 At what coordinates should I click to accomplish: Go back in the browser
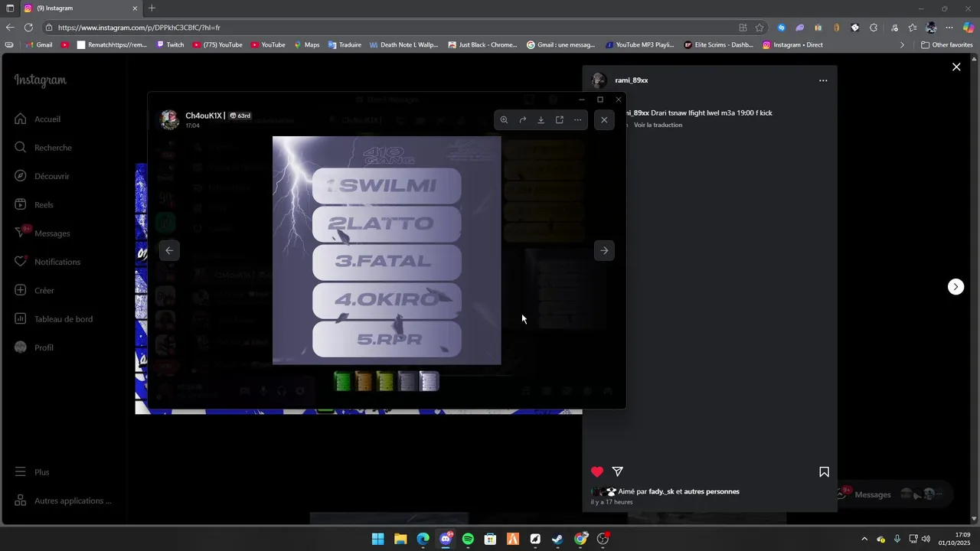pos(10,28)
